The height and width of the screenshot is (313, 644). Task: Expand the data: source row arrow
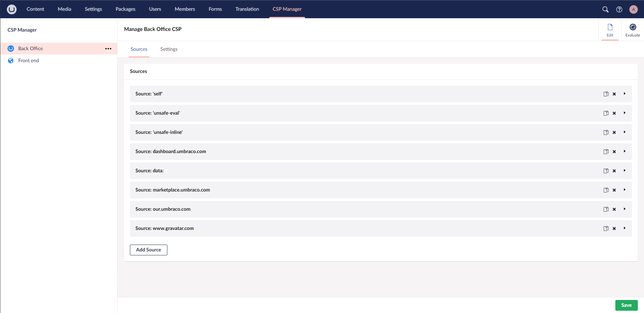pos(624,171)
